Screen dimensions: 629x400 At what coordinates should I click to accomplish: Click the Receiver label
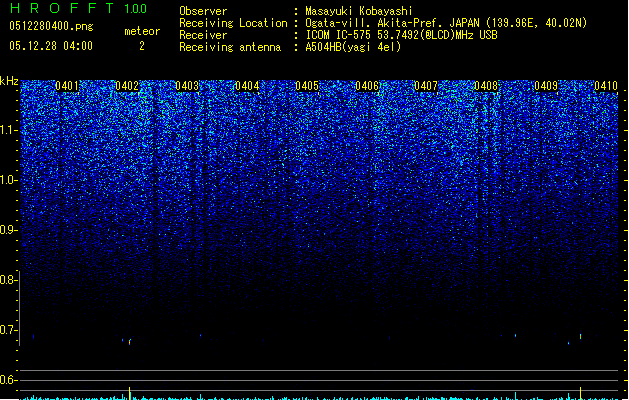[203, 35]
